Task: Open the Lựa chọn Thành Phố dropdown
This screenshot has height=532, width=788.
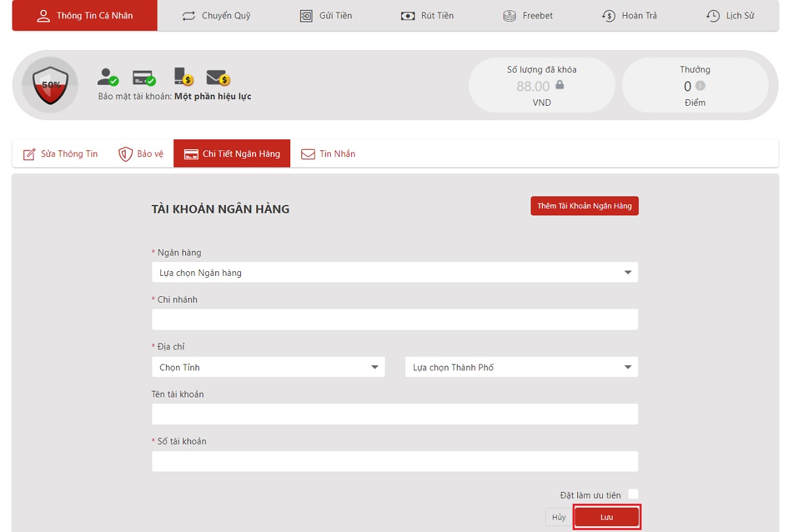Action: click(521, 367)
